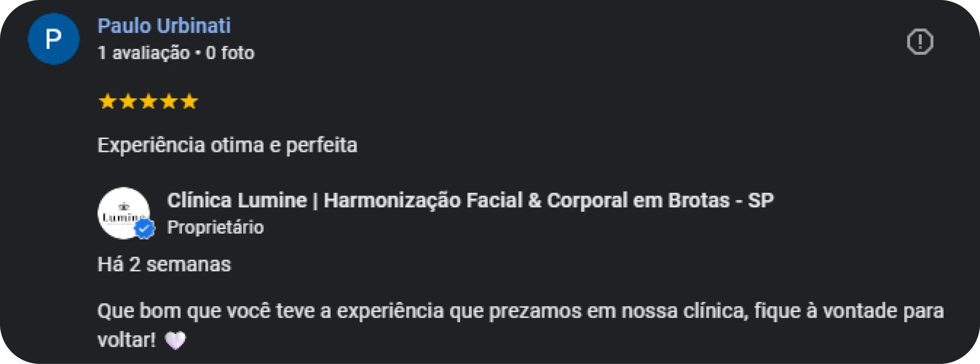This screenshot has height=364, width=980.
Task: Click the "Clínica Lumine" business name
Action: click(237, 200)
